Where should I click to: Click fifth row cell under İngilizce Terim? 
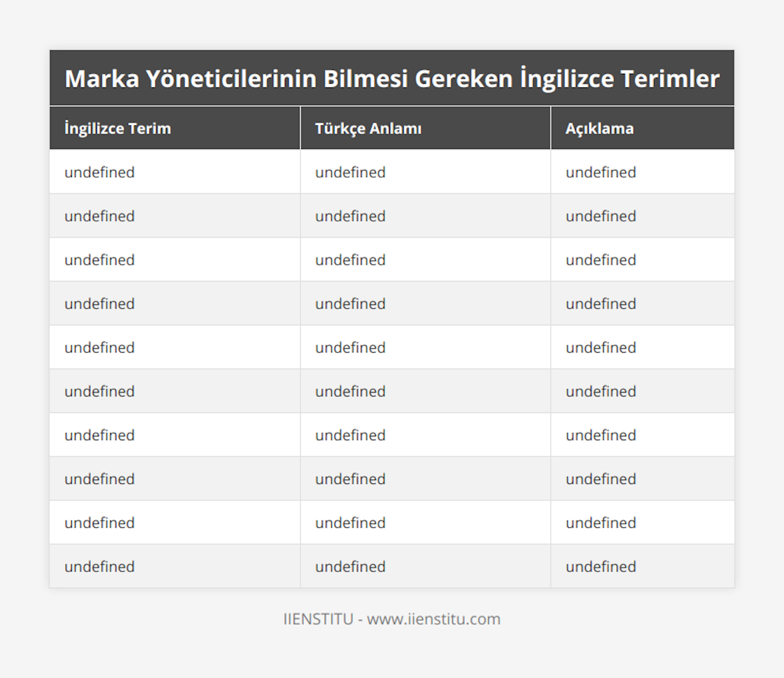100,347
